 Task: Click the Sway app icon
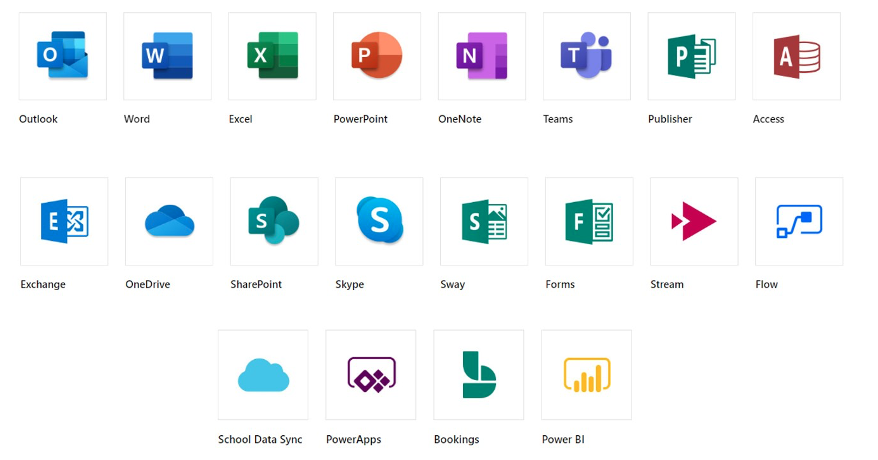pos(484,221)
